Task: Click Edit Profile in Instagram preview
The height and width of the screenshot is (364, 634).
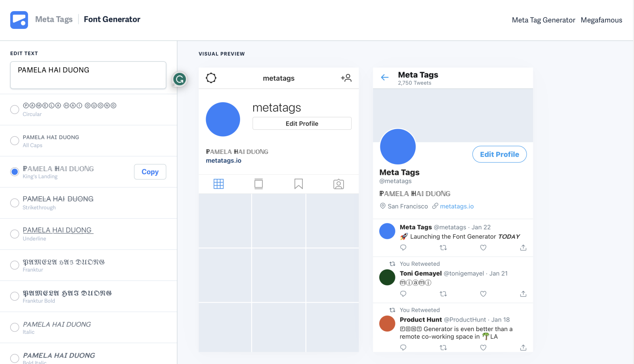Action: pos(302,124)
